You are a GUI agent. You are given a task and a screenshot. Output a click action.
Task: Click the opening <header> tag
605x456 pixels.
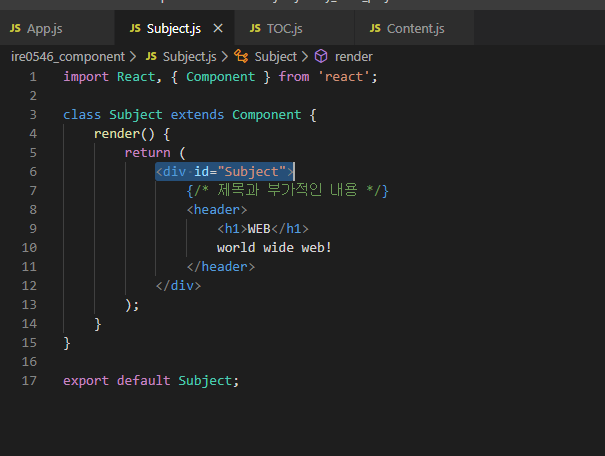(x=216, y=209)
